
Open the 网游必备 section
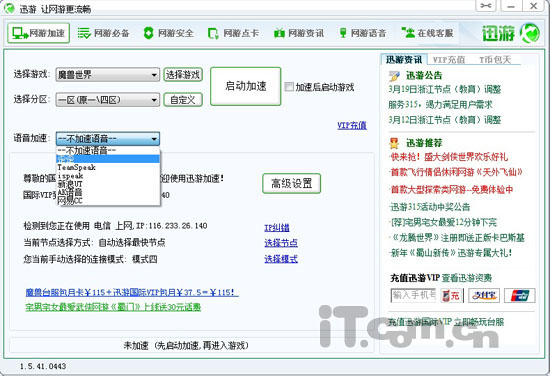[x=103, y=33]
